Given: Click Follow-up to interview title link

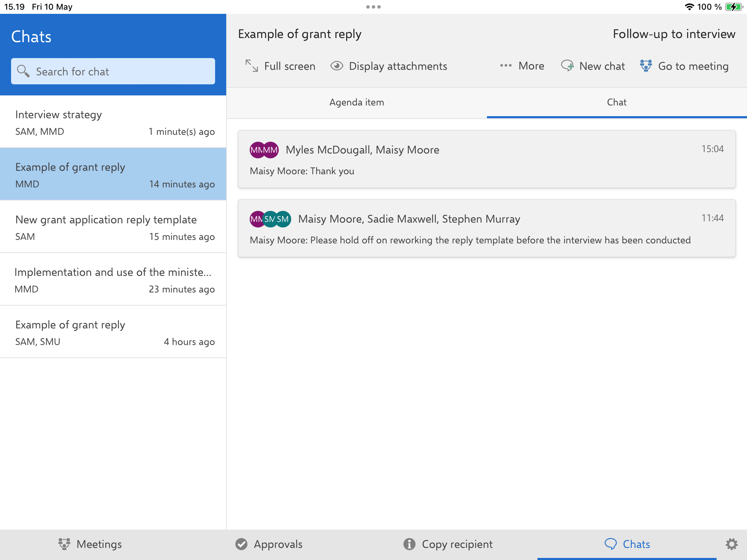Looking at the screenshot, I should click(674, 34).
